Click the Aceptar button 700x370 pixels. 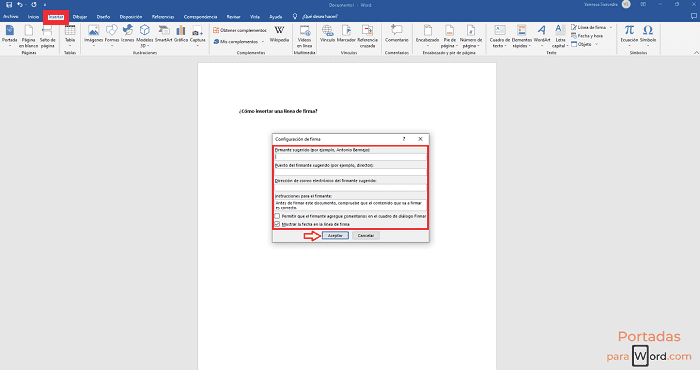[335, 236]
